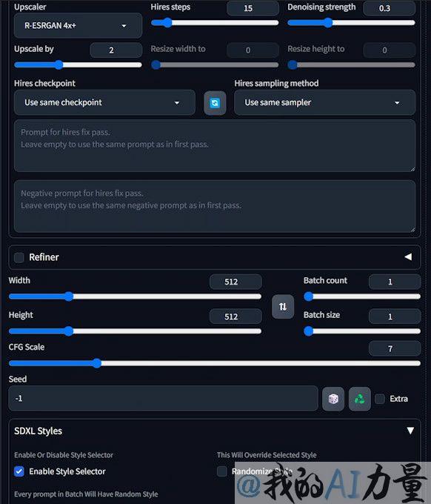Adjust the Width slider
431x504 pixels.
tap(136, 296)
